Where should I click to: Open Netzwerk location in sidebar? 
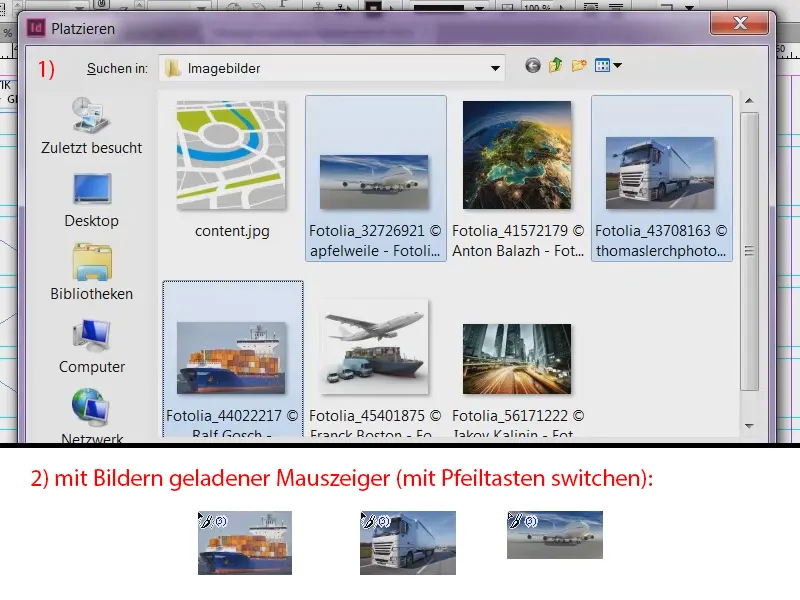[x=91, y=414]
